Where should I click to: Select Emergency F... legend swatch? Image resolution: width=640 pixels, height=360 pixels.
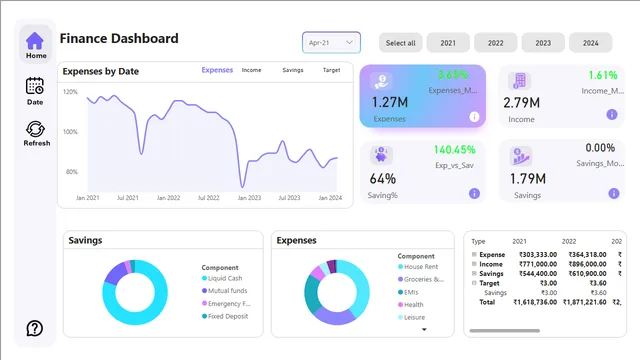[x=204, y=303]
